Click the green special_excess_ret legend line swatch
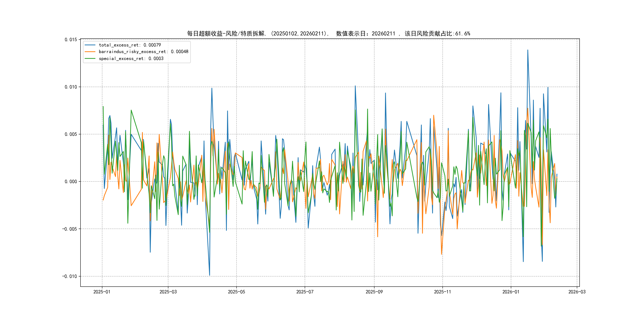644x322 pixels. click(90, 58)
